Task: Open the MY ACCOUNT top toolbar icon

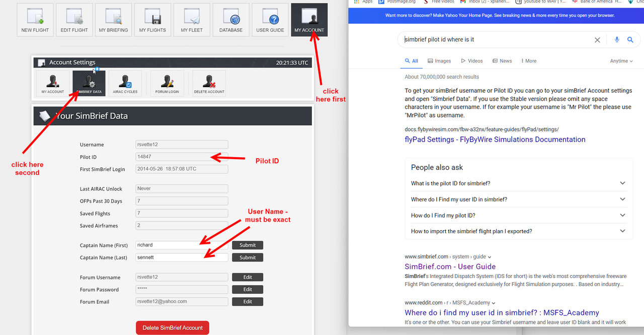Action: tap(309, 20)
